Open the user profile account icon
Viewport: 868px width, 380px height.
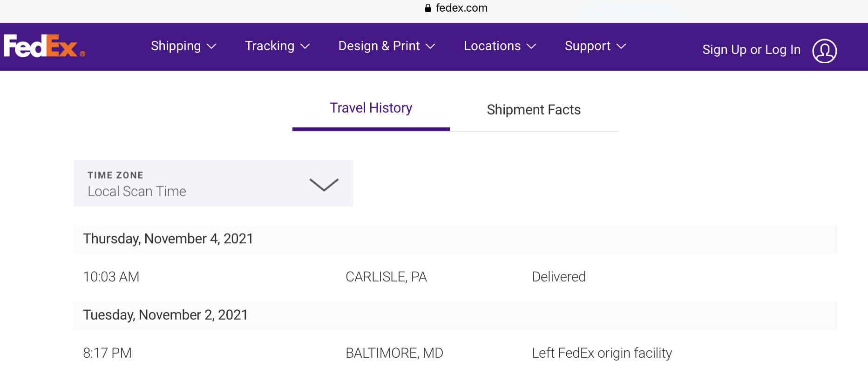coord(824,51)
